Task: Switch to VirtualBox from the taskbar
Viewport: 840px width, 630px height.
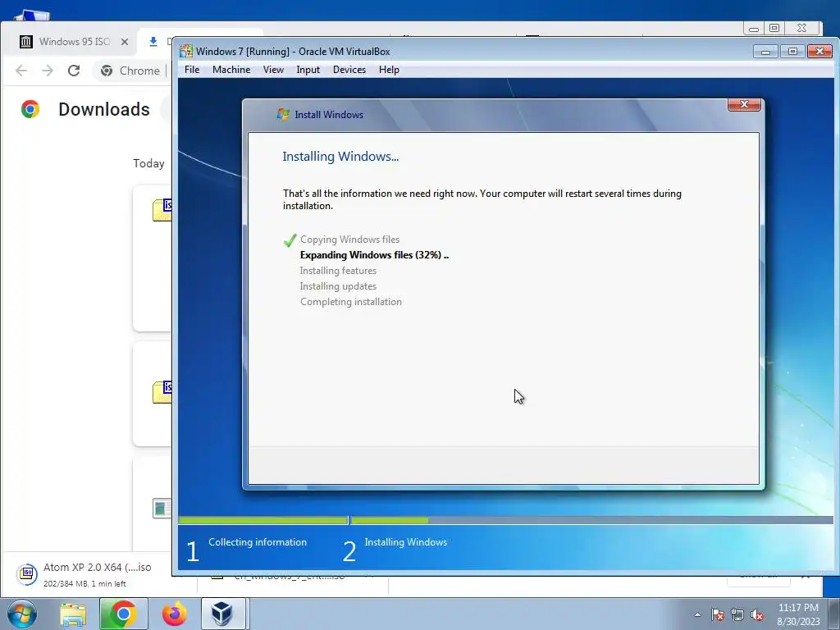Action: click(223, 614)
